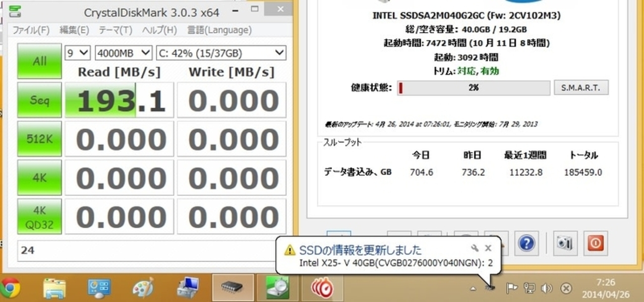Start the 512K benchmark test

pyautogui.click(x=39, y=139)
